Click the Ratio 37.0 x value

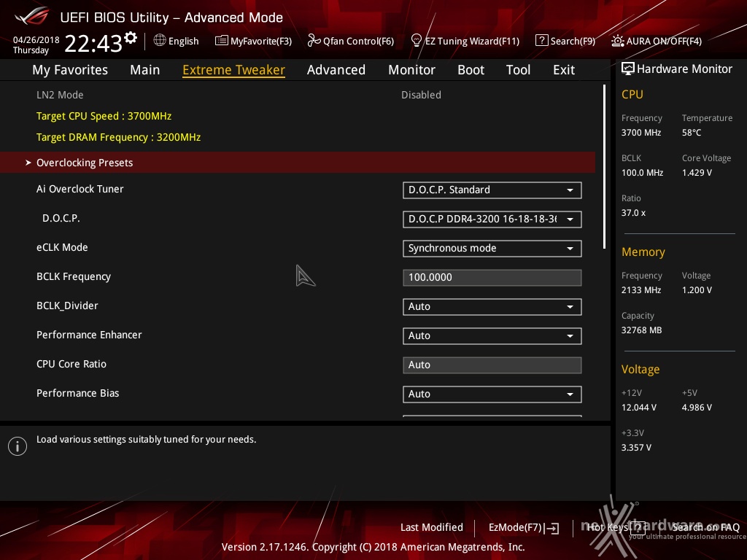[633, 212]
